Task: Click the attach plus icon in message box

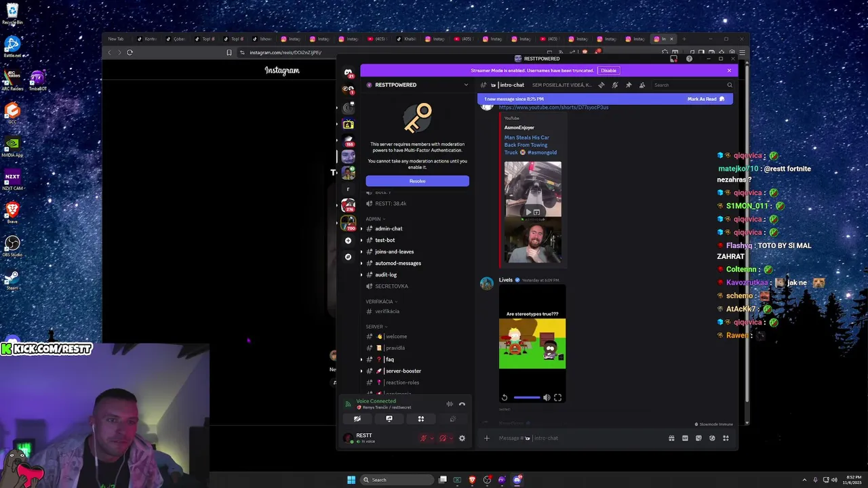Action: point(486,438)
